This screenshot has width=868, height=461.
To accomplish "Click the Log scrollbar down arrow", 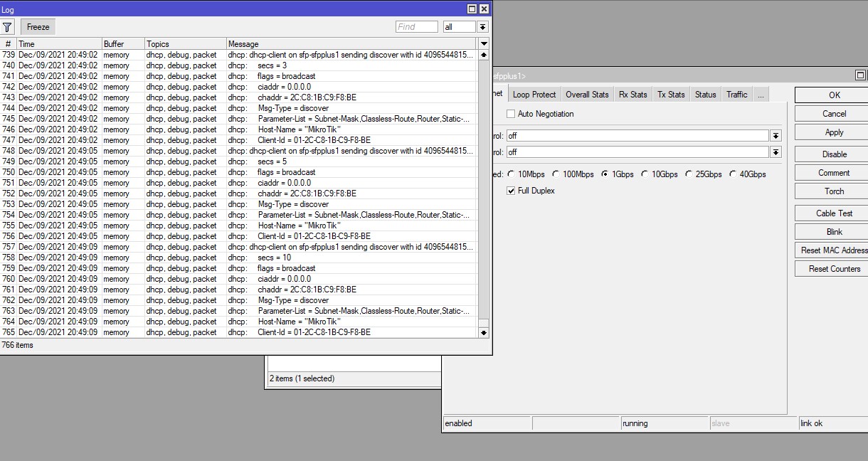I will [x=484, y=332].
